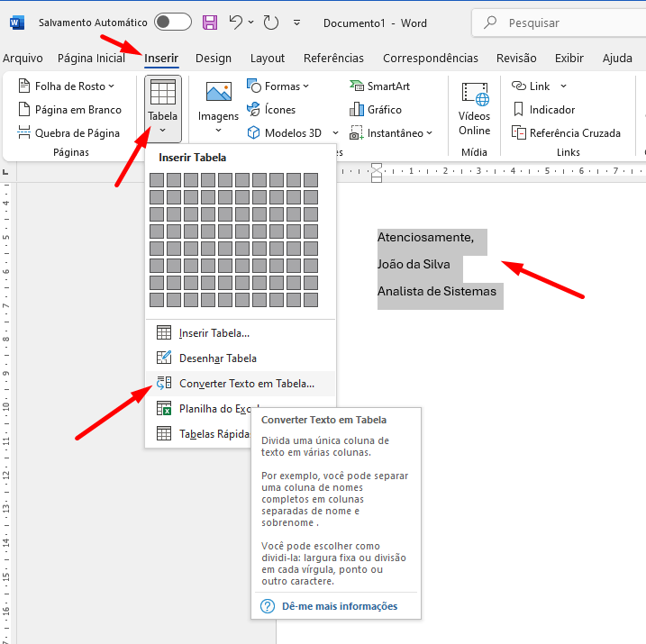Collapse the Tabela dropdown chevron
The height and width of the screenshot is (644, 646).
point(163,130)
